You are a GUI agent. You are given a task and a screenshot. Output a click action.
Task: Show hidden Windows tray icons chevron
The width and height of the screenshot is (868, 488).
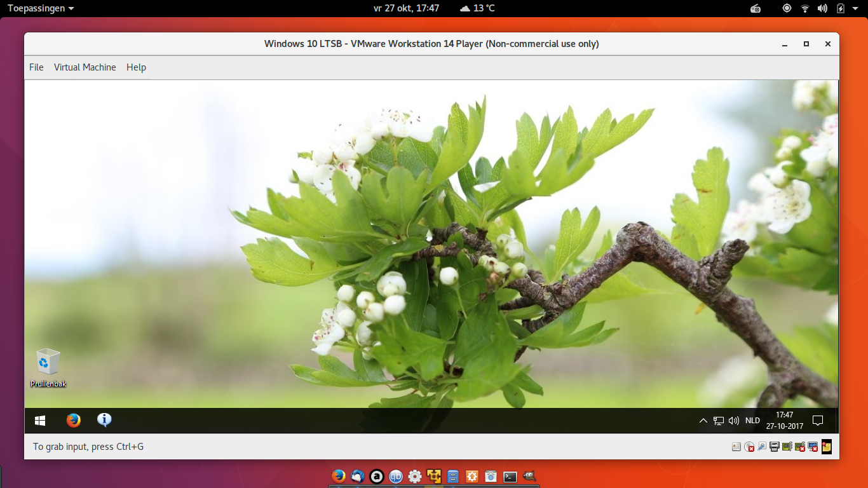(703, 420)
